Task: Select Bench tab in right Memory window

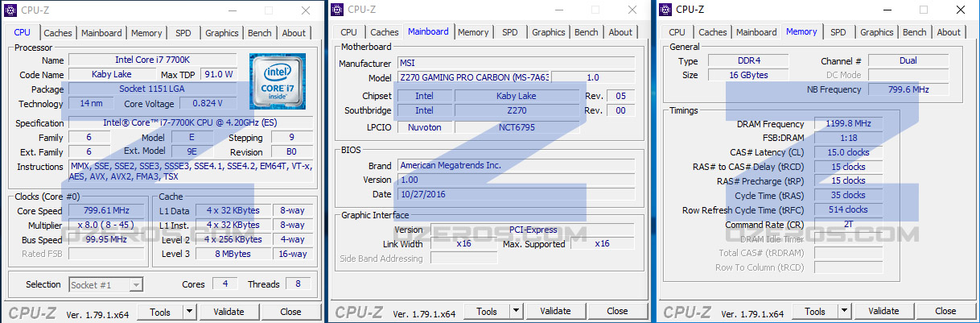Action: 914,32
